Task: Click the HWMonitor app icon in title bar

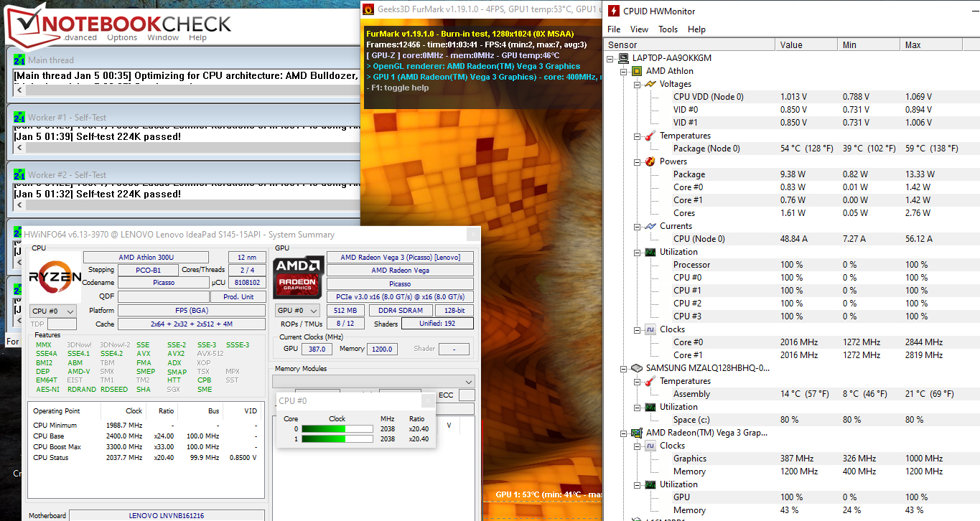Action: coord(615,11)
